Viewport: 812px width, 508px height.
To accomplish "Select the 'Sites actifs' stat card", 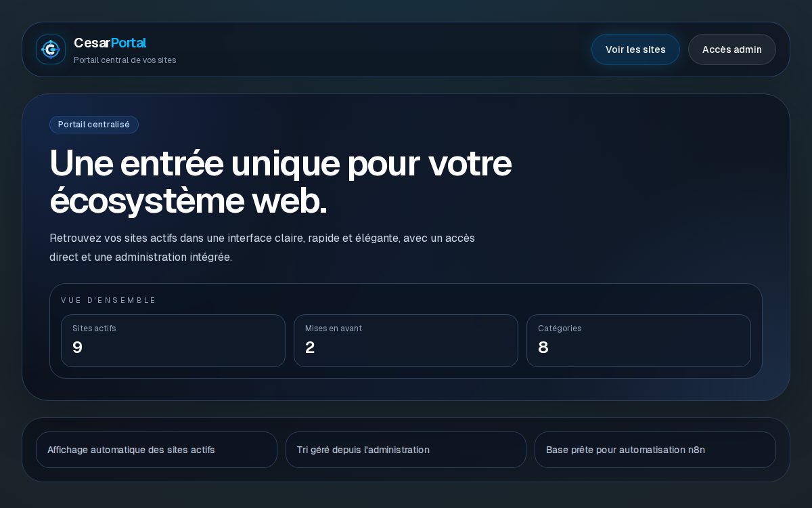I will click(173, 341).
